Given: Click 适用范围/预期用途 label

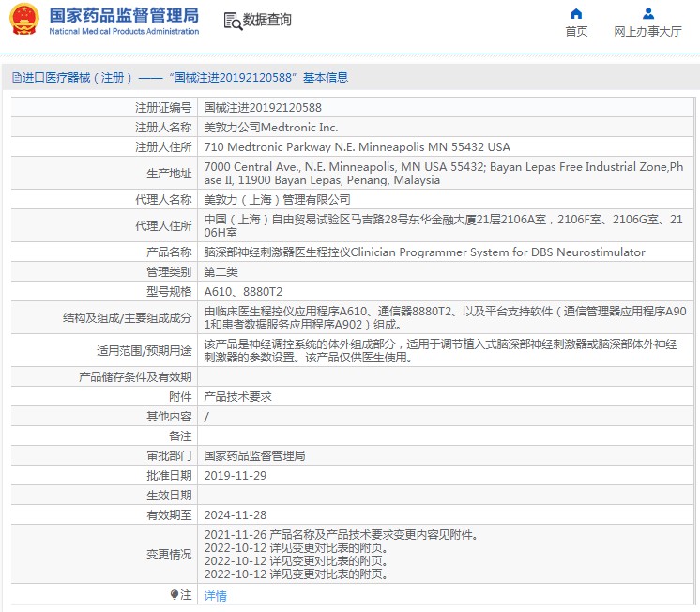Looking at the screenshot, I should [145, 351].
